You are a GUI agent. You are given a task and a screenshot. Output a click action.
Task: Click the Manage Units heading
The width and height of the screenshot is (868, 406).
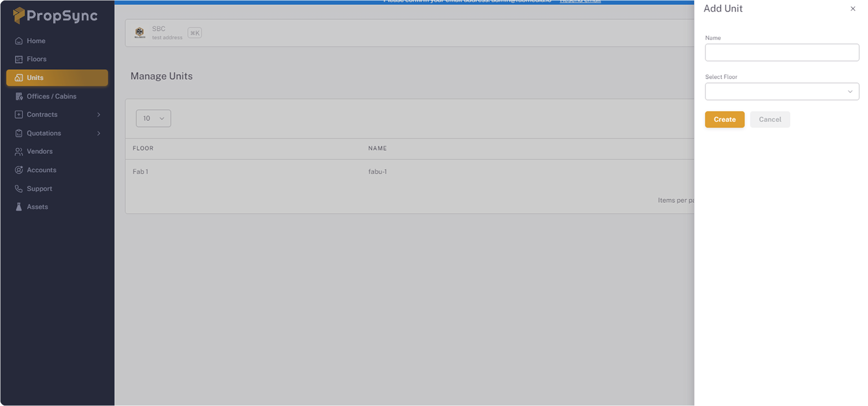click(162, 76)
